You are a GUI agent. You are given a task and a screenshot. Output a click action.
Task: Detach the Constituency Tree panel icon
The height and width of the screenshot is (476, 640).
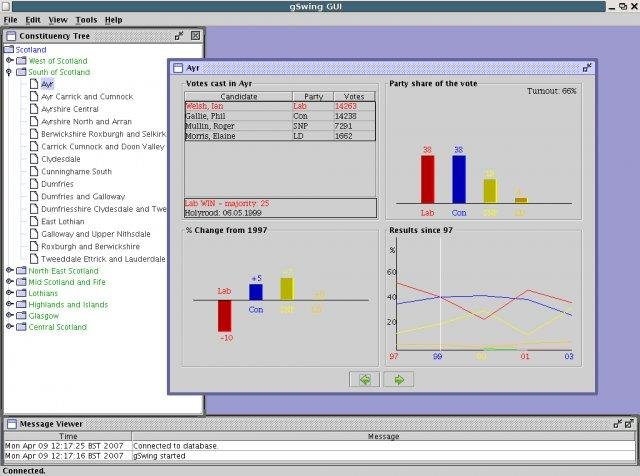pyautogui.click(x=179, y=36)
